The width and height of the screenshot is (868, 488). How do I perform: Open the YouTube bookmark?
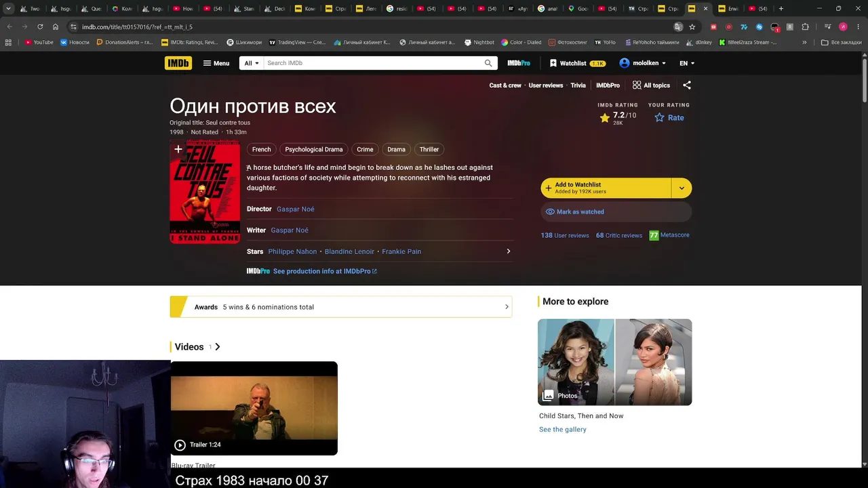pyautogui.click(x=39, y=42)
